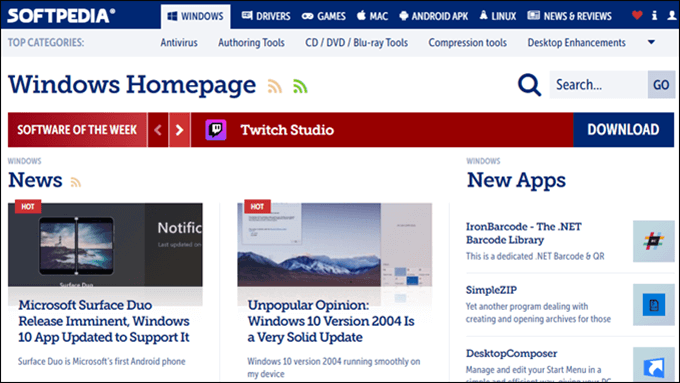Show next software of the week
Screen dimensions: 680x383
point(180,130)
